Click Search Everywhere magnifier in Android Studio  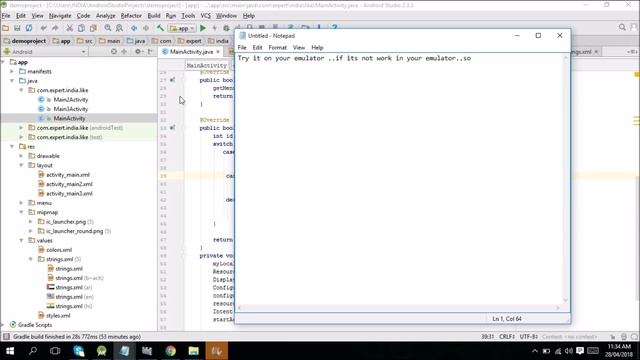pos(622,27)
